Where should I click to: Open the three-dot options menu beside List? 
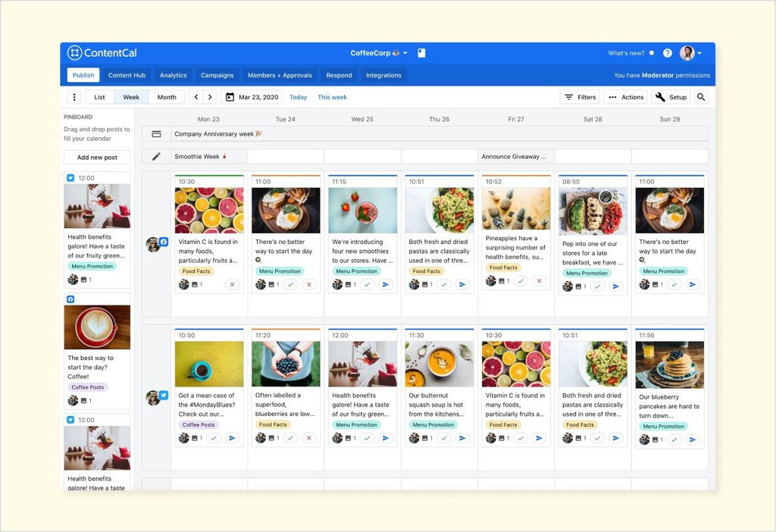74,97
